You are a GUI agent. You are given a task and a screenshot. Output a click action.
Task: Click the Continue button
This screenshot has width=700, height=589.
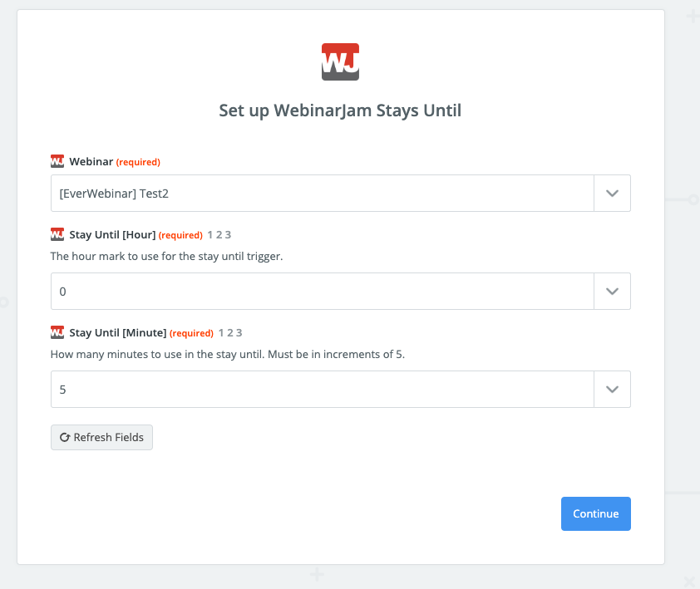[595, 513]
